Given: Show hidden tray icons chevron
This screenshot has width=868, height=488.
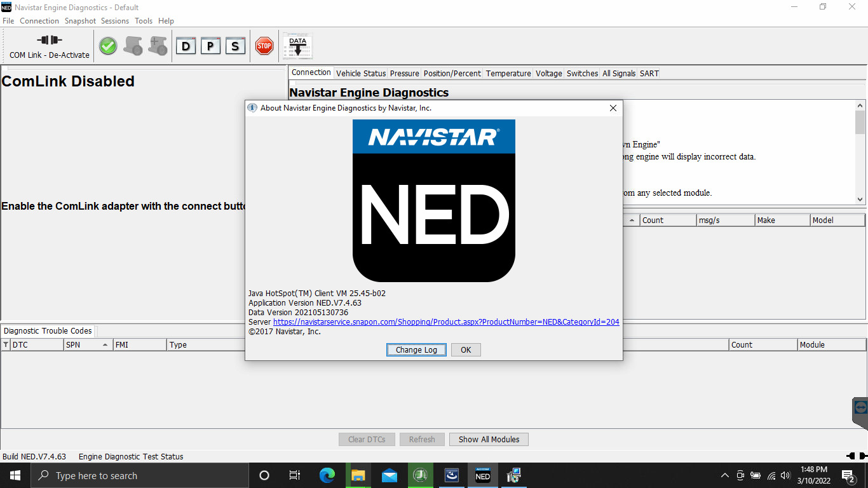Looking at the screenshot, I should coord(725,475).
